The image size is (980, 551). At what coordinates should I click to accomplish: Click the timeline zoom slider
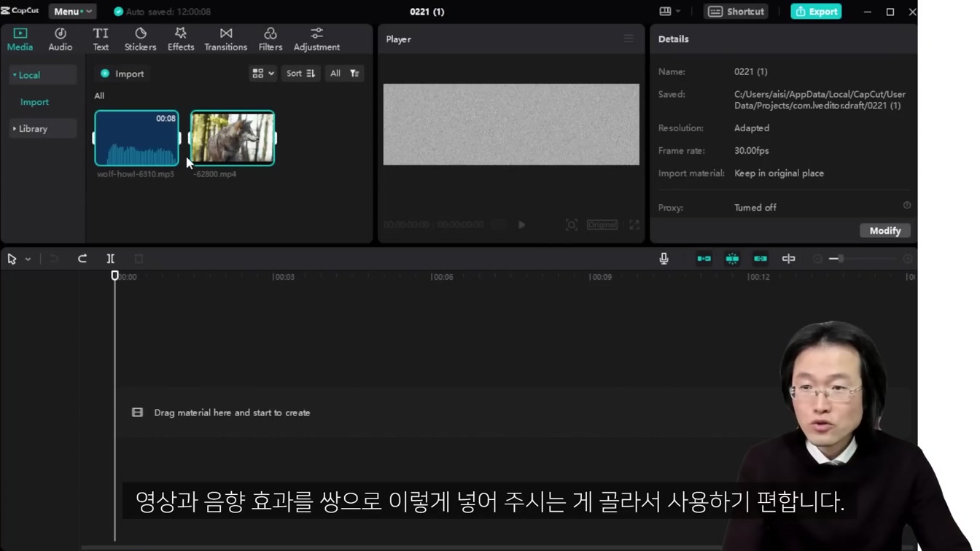[863, 259]
